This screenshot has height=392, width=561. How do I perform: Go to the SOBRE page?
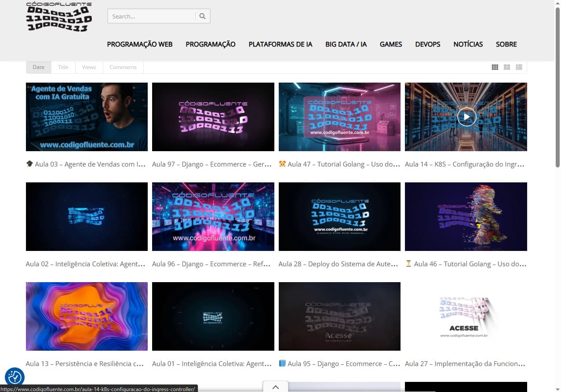(x=506, y=44)
